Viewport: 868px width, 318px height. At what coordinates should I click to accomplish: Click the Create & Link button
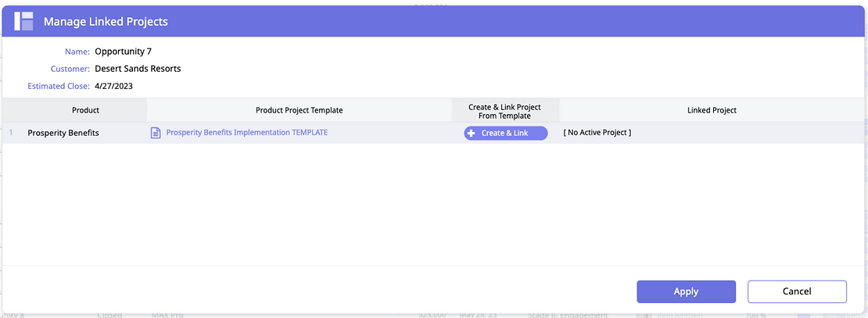coord(505,134)
